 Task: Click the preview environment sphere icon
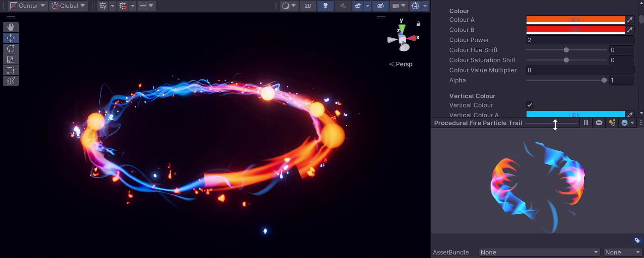pos(625,123)
